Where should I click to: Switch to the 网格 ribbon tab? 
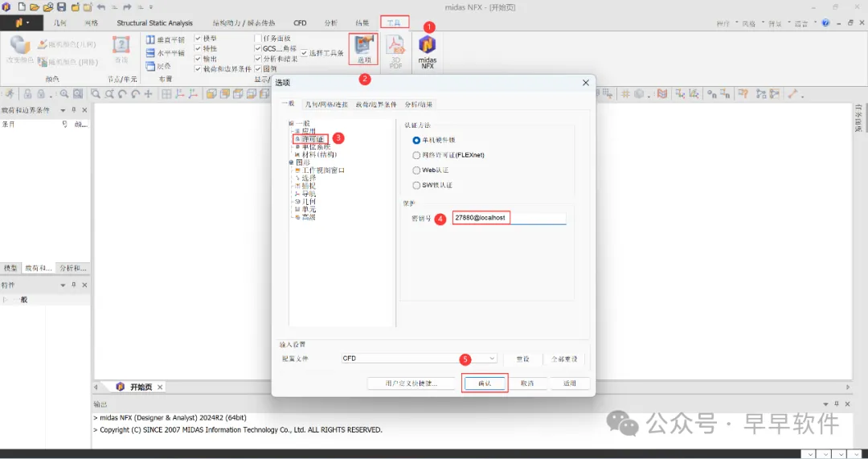(92, 23)
